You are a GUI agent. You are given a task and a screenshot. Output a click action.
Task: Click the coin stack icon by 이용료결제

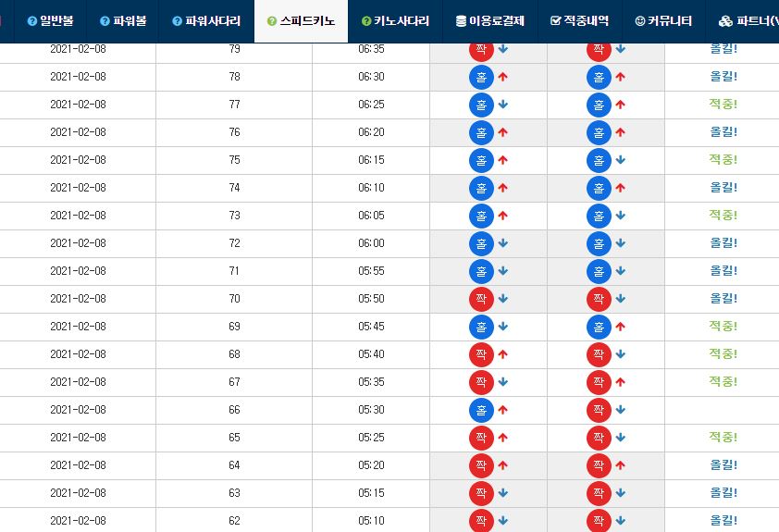click(461, 21)
